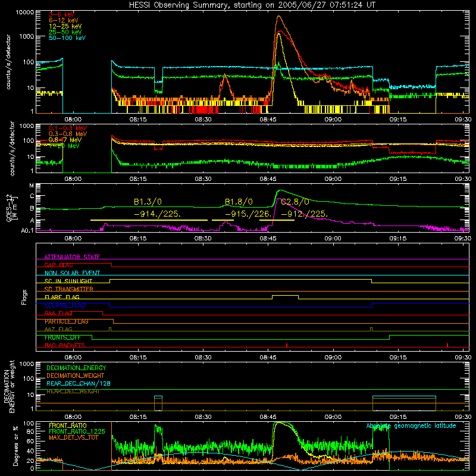
Task: Click the Absolute geomagnetic latitude label
Action: point(411,426)
